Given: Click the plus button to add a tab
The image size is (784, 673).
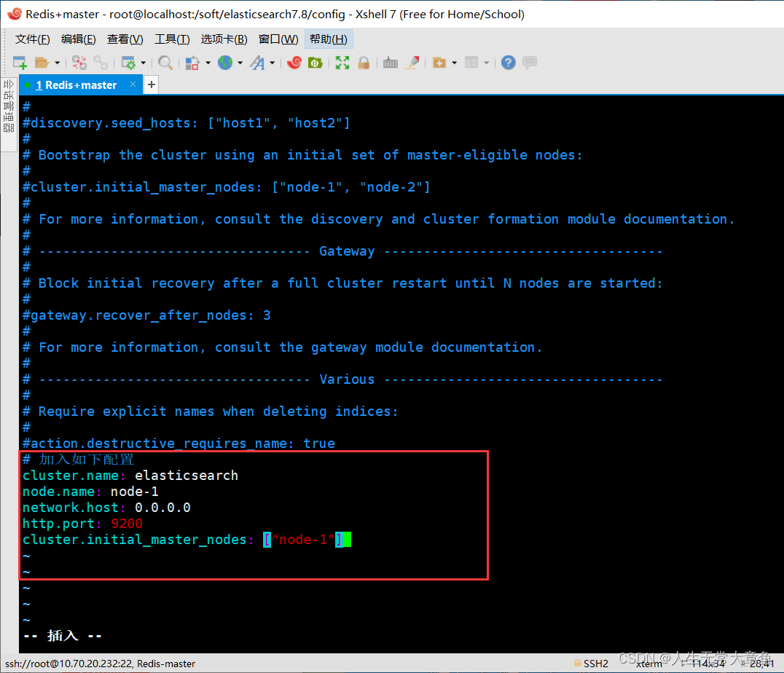Looking at the screenshot, I should click(151, 84).
